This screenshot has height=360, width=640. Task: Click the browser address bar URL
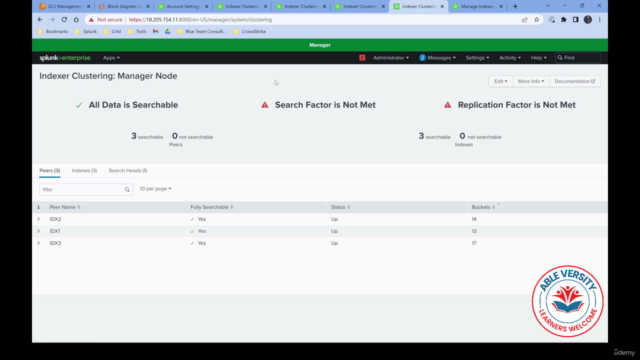click(x=200, y=20)
